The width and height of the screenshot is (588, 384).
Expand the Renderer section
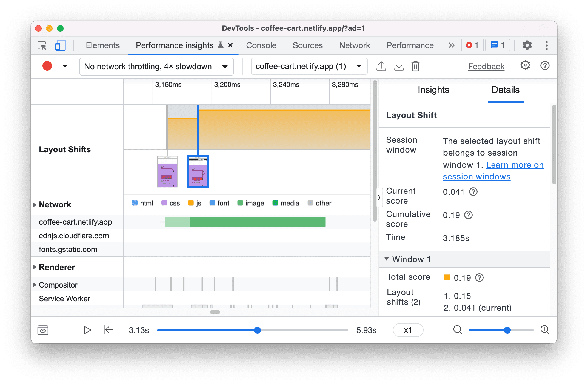[36, 266]
